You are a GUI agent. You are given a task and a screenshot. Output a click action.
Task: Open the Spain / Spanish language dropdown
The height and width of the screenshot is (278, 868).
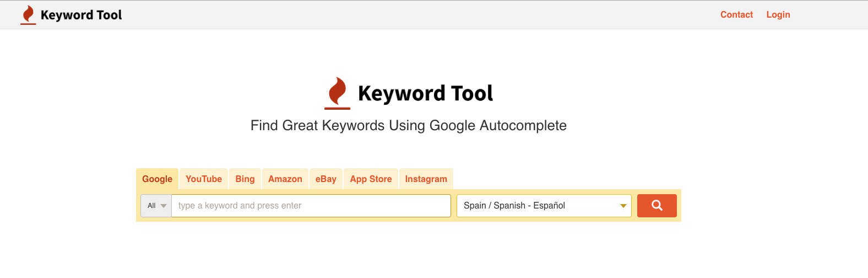pos(544,206)
